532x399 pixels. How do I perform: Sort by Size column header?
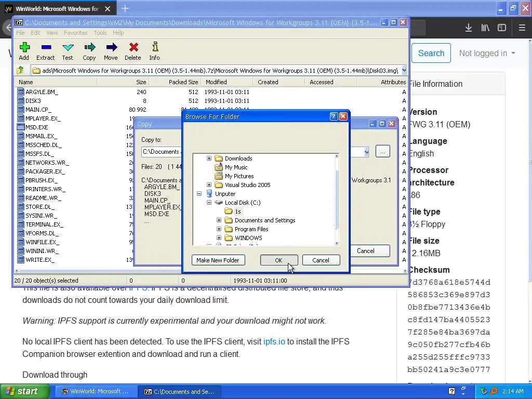coord(123,82)
